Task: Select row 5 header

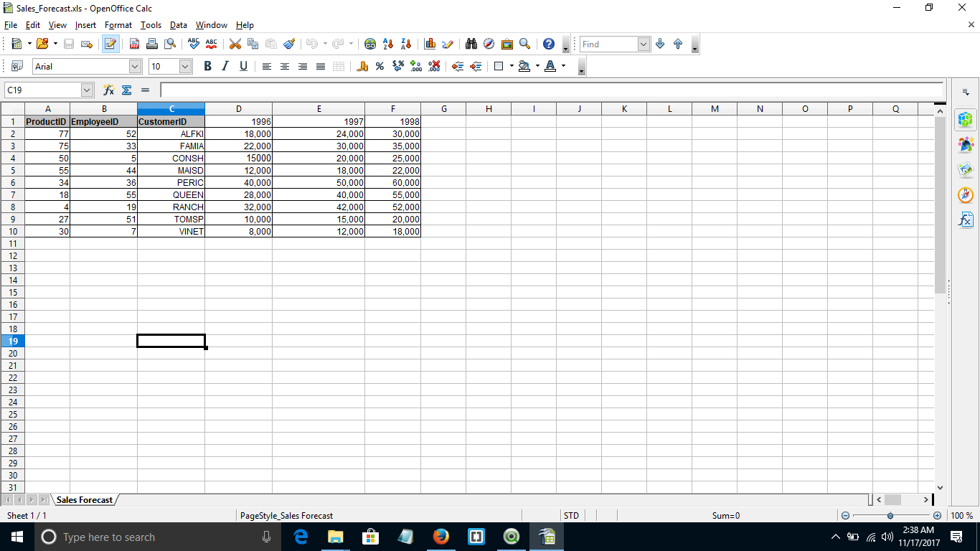Action: (x=13, y=171)
